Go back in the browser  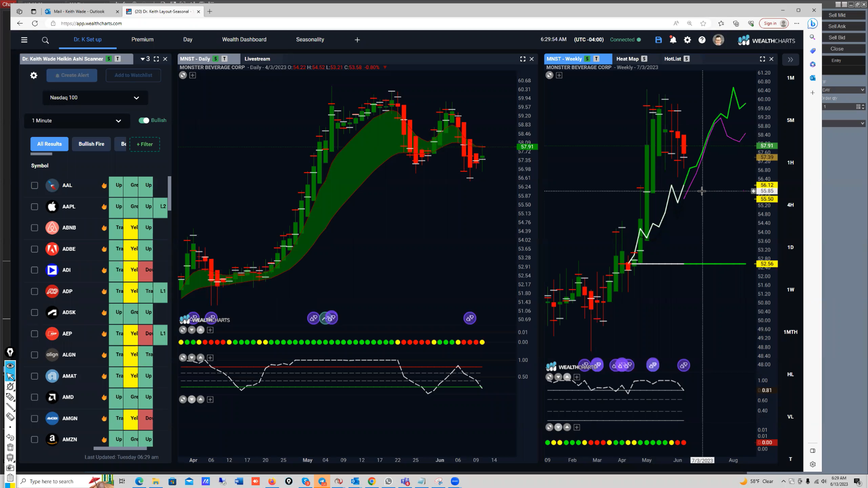point(19,23)
